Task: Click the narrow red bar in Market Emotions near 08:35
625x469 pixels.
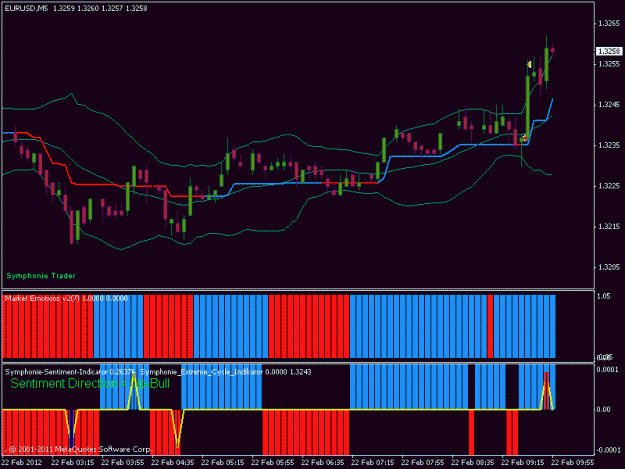Action: 490,326
